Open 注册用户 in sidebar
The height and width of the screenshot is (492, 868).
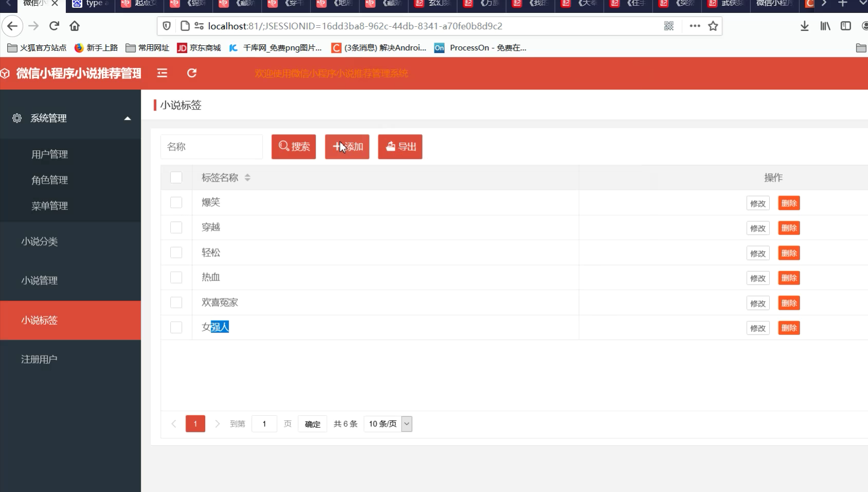(39, 359)
